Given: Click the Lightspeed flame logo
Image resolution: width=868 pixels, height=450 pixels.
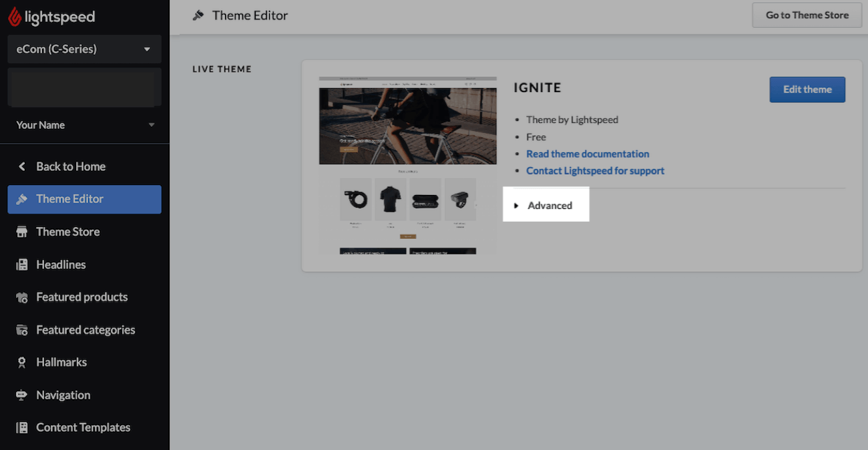Looking at the screenshot, I should [x=14, y=15].
